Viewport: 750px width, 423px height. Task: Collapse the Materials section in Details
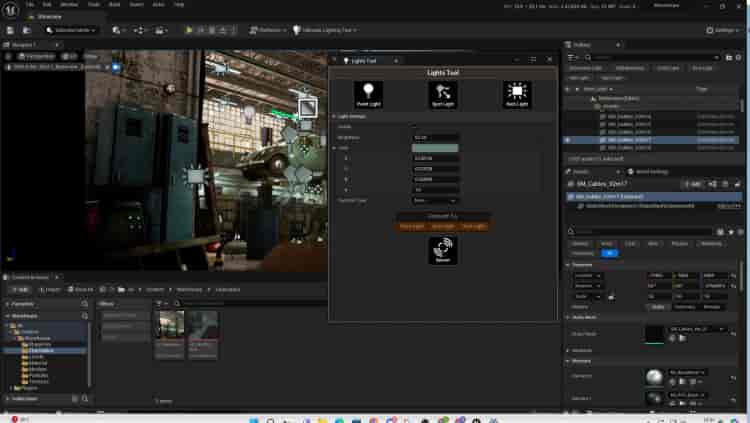point(568,361)
